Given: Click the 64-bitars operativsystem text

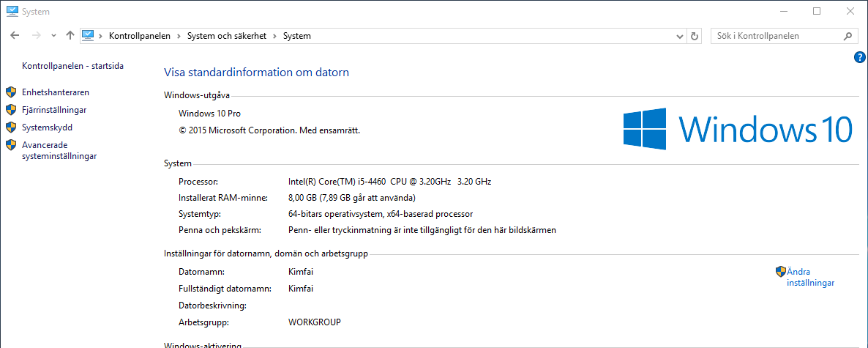Looking at the screenshot, I should 381,213.
